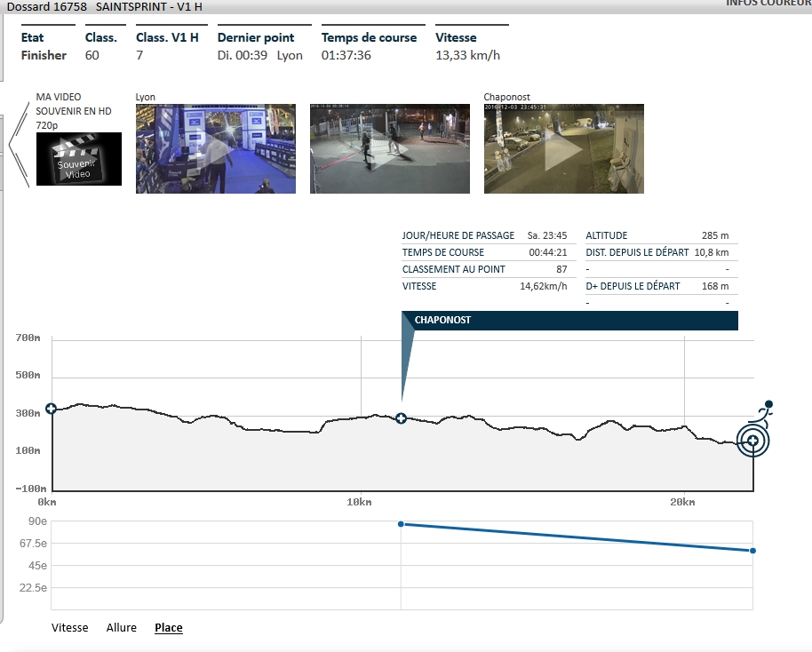Click the '10km' axis label
The width and height of the screenshot is (812, 652).
coord(360,502)
